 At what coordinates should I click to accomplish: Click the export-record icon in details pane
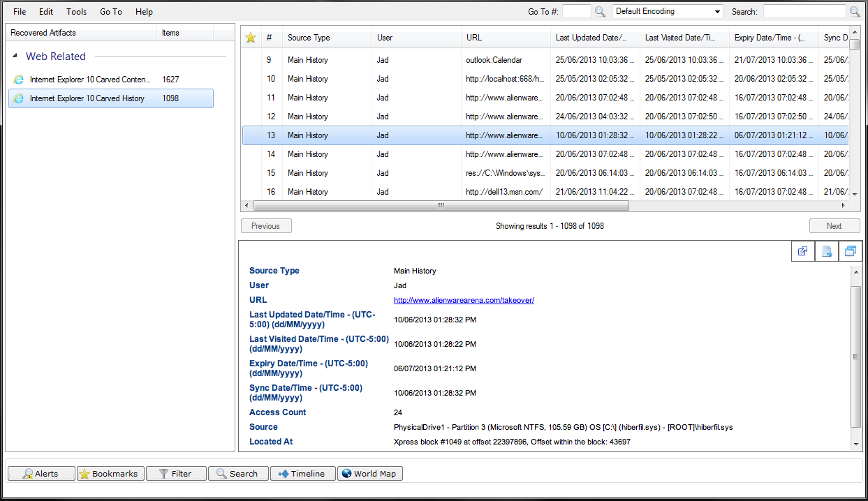pyautogui.click(x=826, y=250)
